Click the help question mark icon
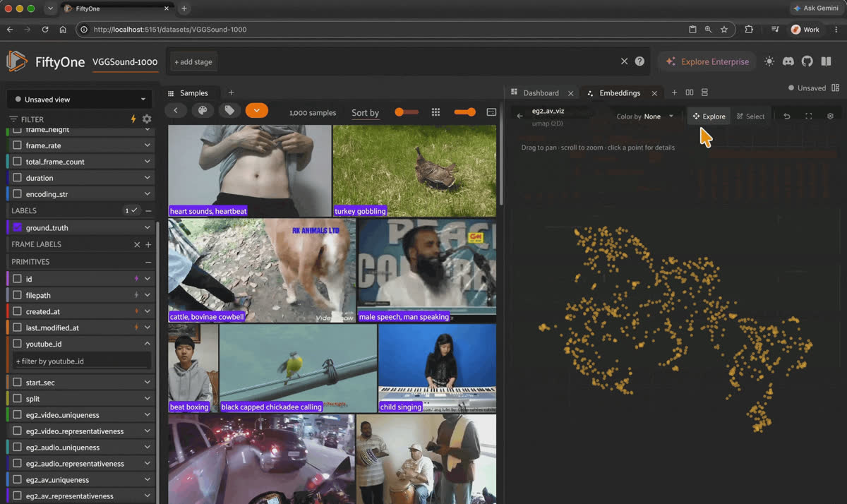The image size is (847, 504). (639, 61)
